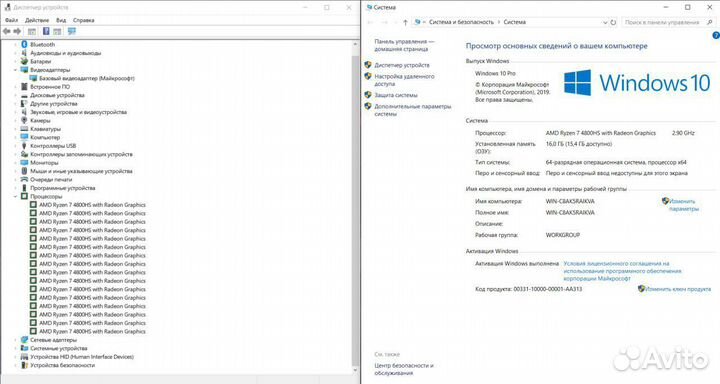Screen dimensions: 720x384
Task: Click the Контроллеры USB connector icon
Action: pos(24,146)
